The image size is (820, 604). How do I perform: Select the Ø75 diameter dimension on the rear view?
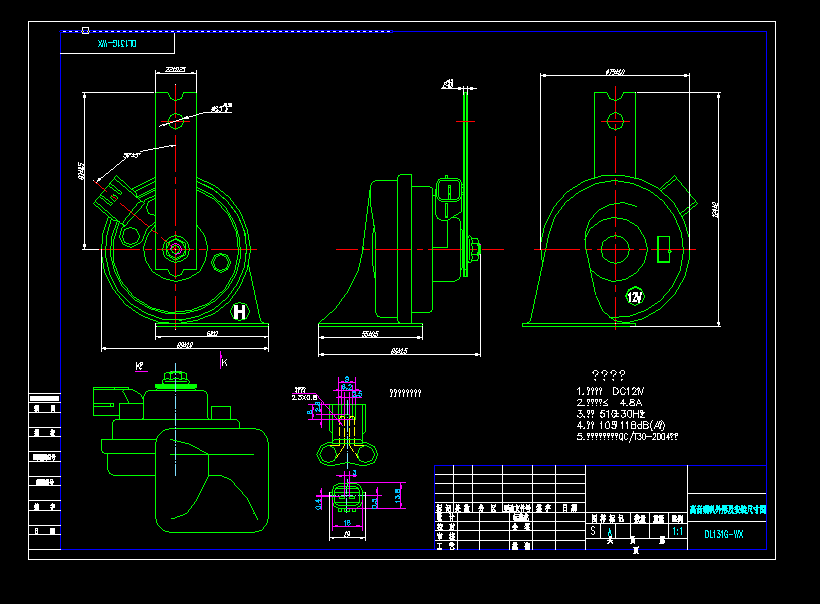click(x=614, y=71)
